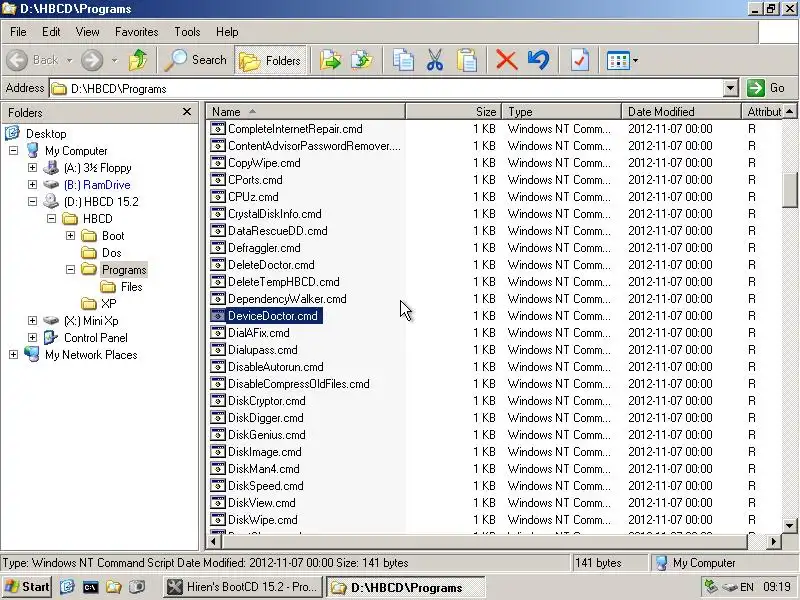Viewport: 800px width, 600px height.
Task: Switch to Hiren's BootCD 15.2 taskbar button
Action: [x=243, y=587]
